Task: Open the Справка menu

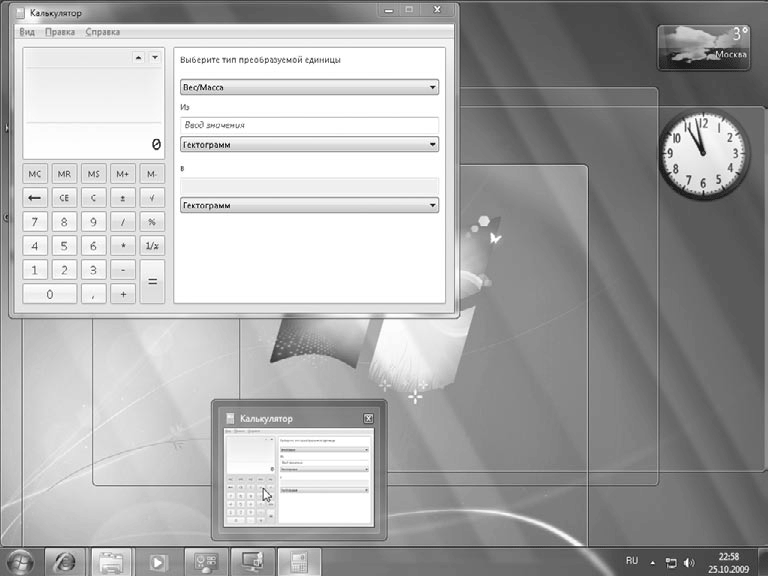Action: pos(103,32)
